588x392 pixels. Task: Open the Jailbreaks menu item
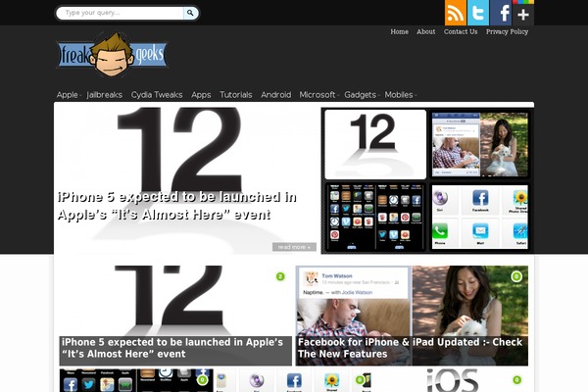click(x=104, y=95)
